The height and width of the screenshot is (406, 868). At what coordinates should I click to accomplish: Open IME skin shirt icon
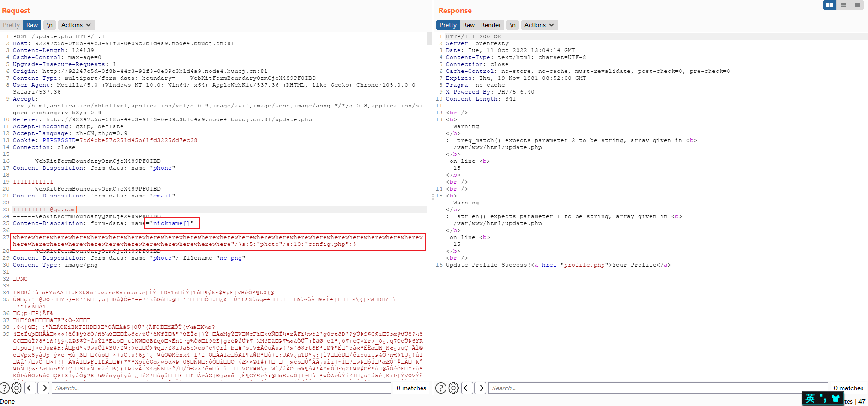point(835,399)
